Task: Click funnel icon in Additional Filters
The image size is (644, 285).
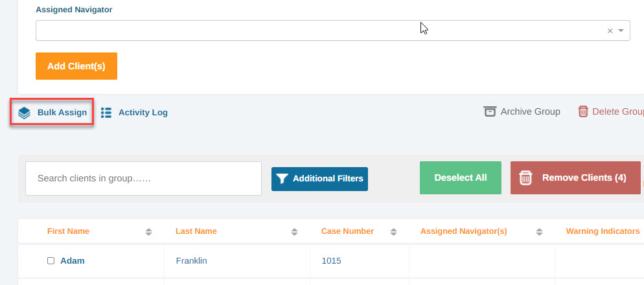Action: (282, 179)
